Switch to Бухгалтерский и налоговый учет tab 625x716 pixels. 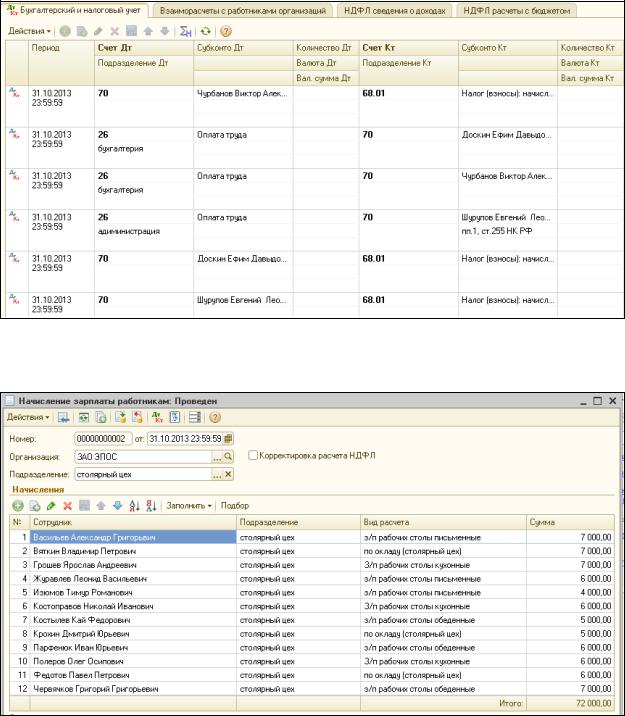[x=75, y=10]
